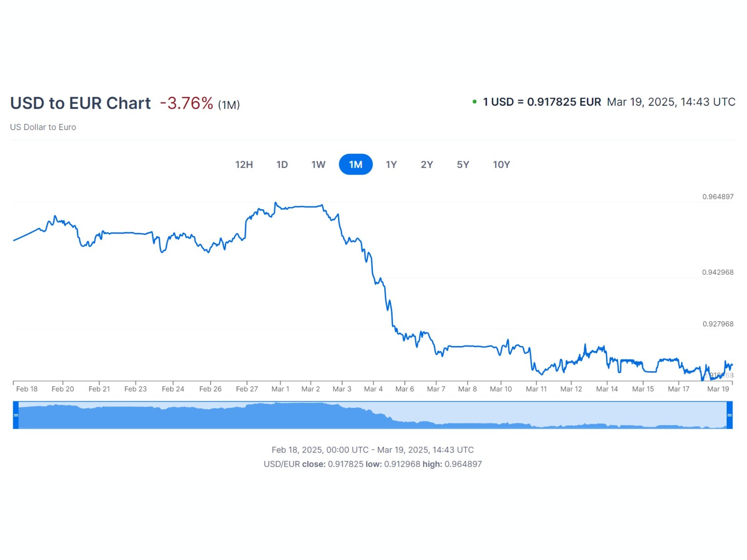Select the 12H time range

pos(244,164)
